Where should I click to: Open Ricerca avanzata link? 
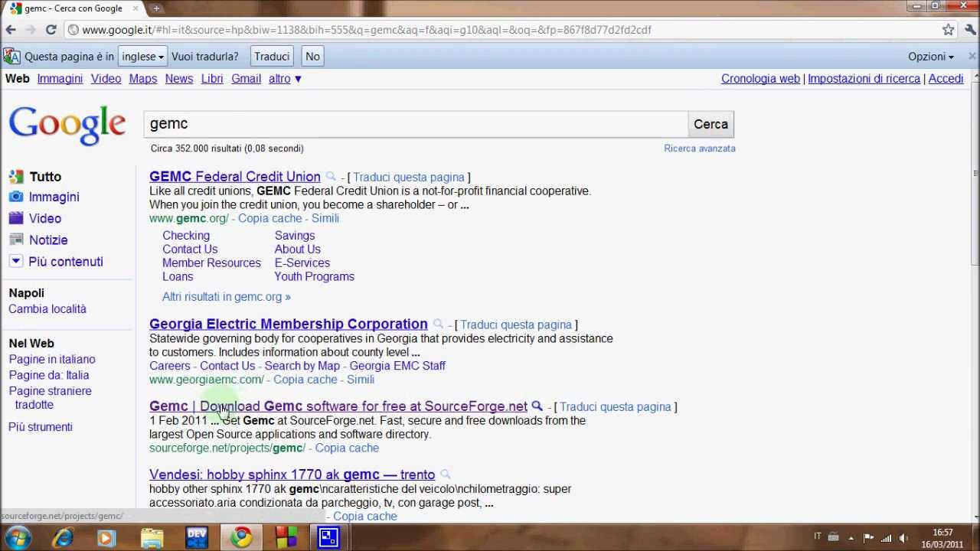click(700, 148)
